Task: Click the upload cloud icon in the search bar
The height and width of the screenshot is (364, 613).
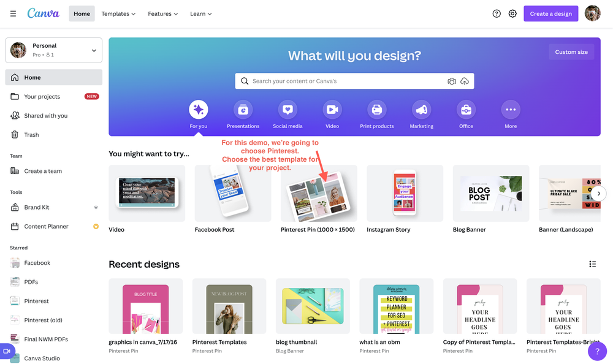Action: coord(466,81)
